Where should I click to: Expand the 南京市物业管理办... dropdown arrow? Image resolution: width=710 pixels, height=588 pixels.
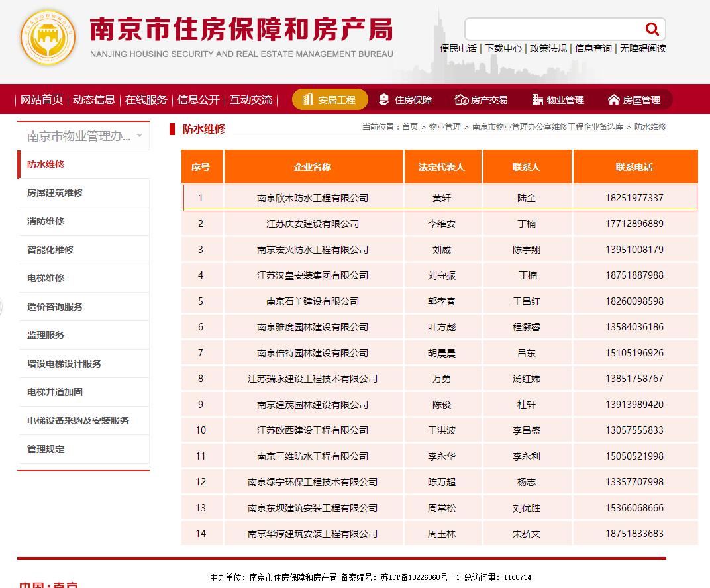(140, 135)
